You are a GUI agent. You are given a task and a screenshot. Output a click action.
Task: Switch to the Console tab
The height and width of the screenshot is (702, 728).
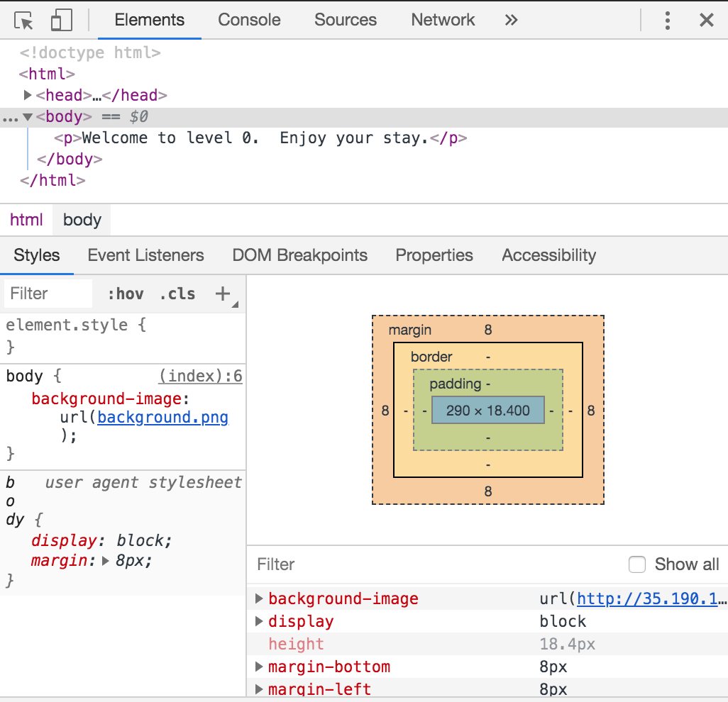(249, 20)
